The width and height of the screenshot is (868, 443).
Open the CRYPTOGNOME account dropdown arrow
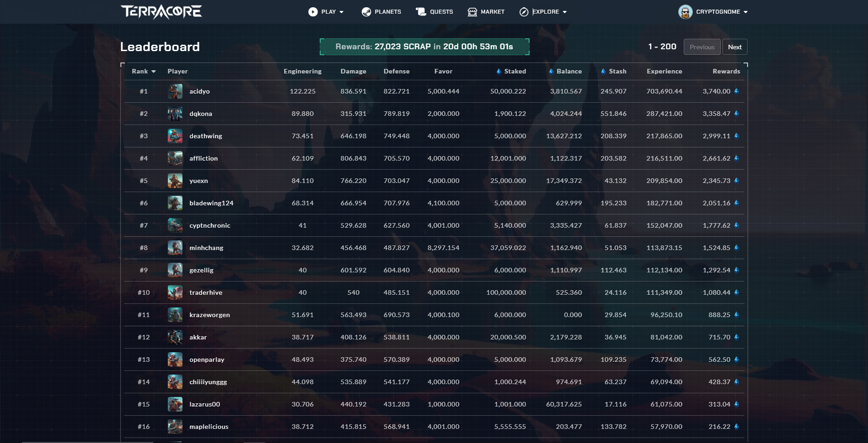tap(746, 12)
